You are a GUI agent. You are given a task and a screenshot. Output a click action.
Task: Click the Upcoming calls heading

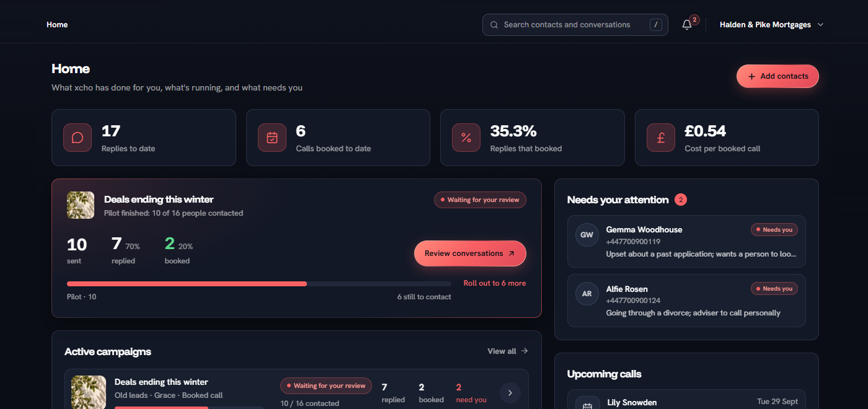[x=604, y=374]
